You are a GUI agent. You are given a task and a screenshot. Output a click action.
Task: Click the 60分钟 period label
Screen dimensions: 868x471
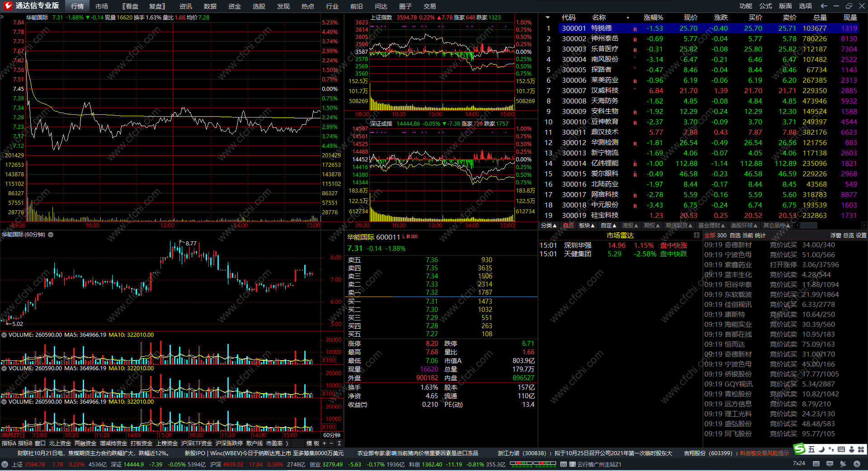click(x=332, y=435)
